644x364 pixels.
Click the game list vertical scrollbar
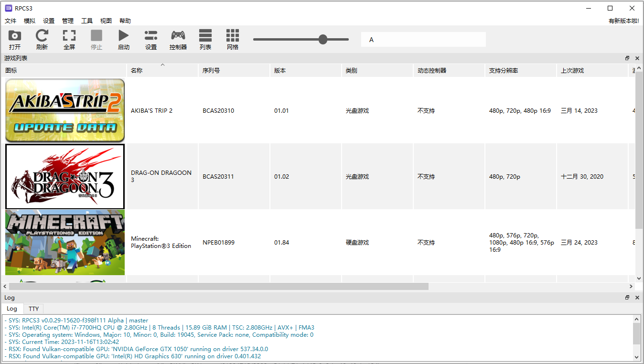[639, 150]
